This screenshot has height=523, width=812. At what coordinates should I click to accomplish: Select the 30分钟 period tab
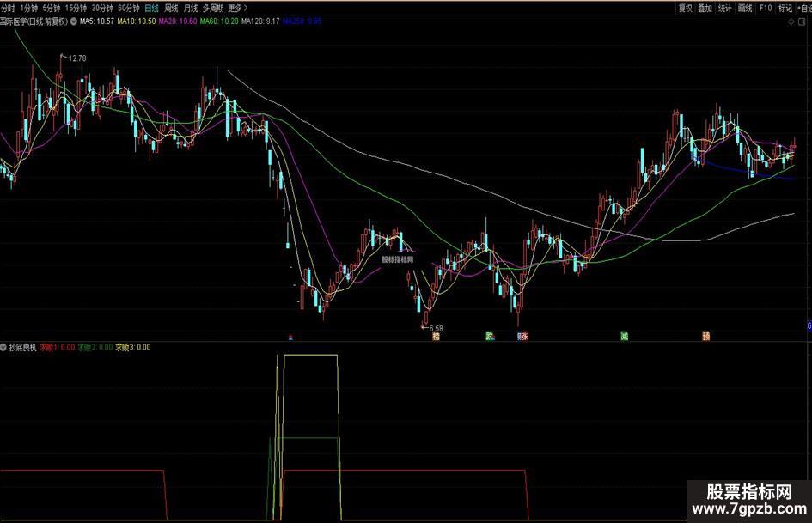click(x=102, y=9)
